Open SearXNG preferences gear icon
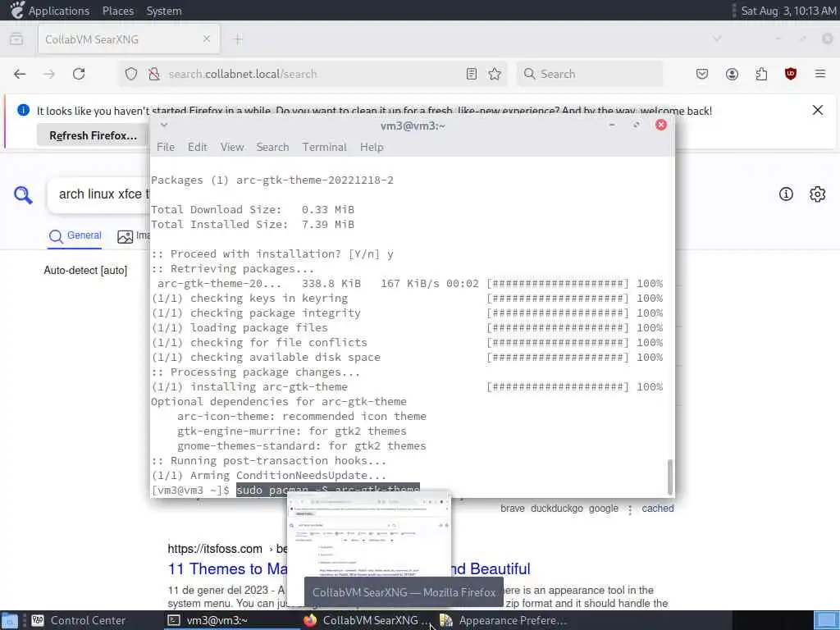This screenshot has width=840, height=630. pos(818,194)
